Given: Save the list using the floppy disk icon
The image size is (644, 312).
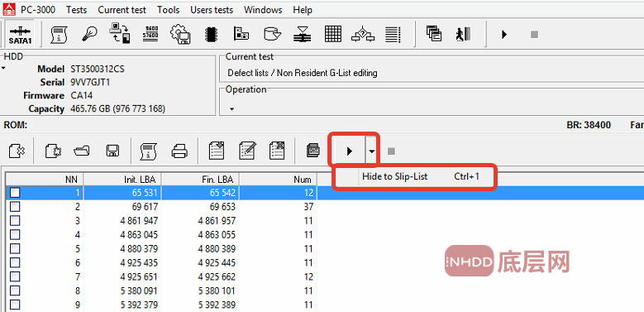Looking at the screenshot, I should click(112, 151).
